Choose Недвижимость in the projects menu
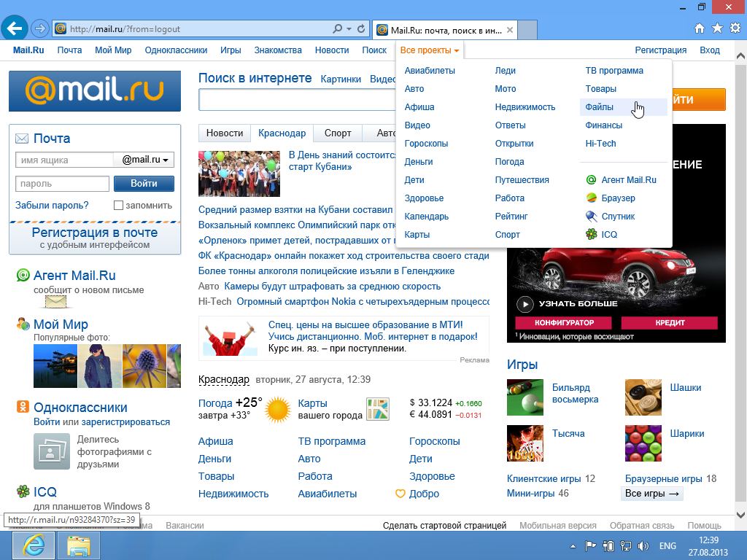 (525, 107)
